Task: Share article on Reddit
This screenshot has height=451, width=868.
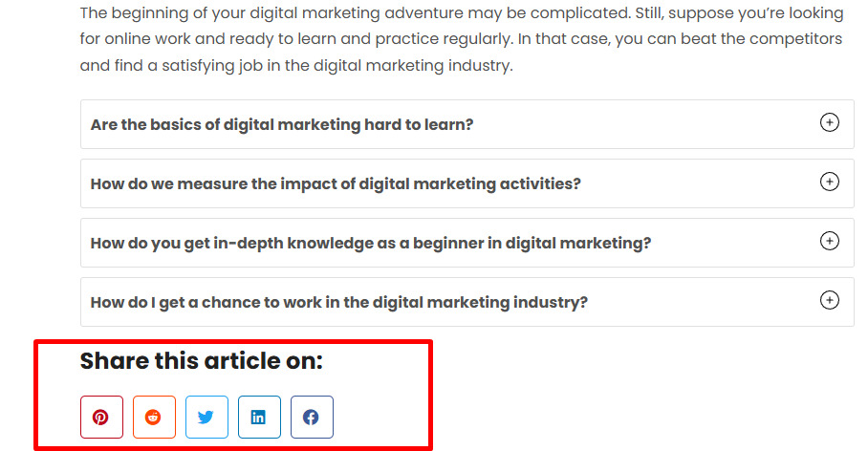Action: tap(154, 418)
